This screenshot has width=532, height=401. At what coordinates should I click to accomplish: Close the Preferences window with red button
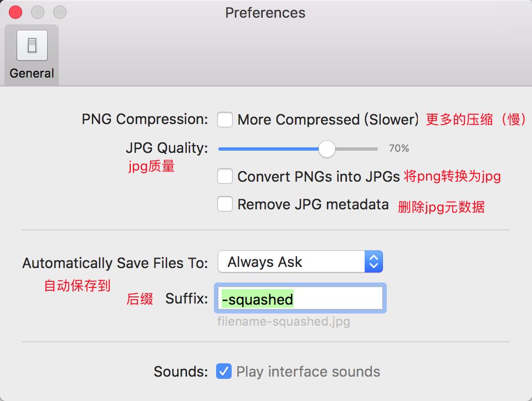click(x=16, y=12)
